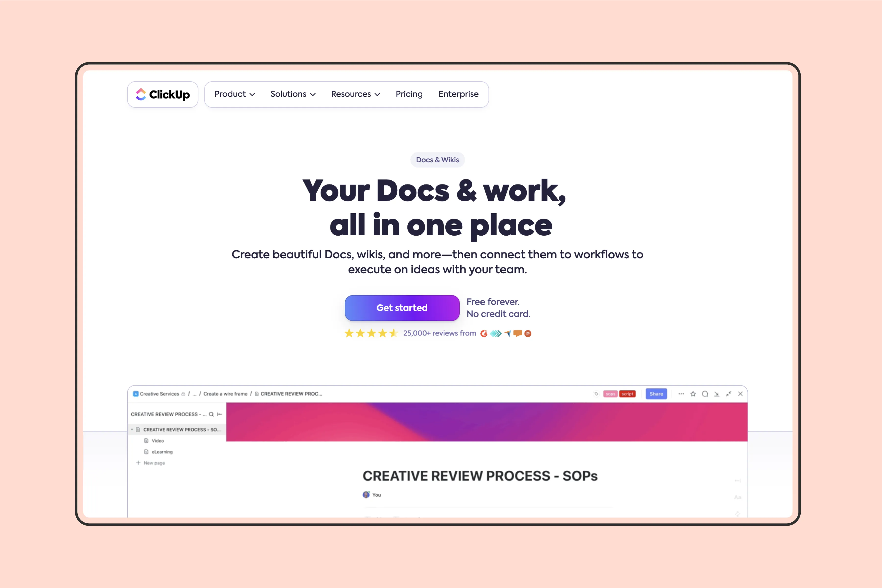Click the comment/chat icon in toolbar
The image size is (882, 588).
[708, 394]
